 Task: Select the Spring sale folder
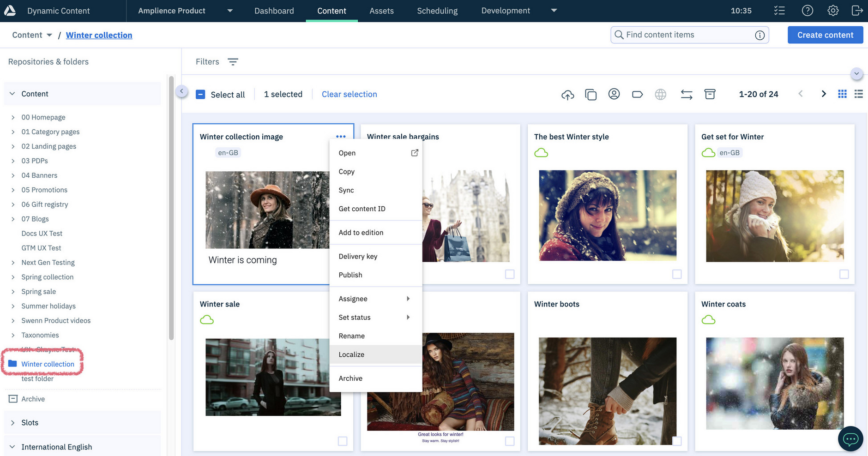click(38, 292)
